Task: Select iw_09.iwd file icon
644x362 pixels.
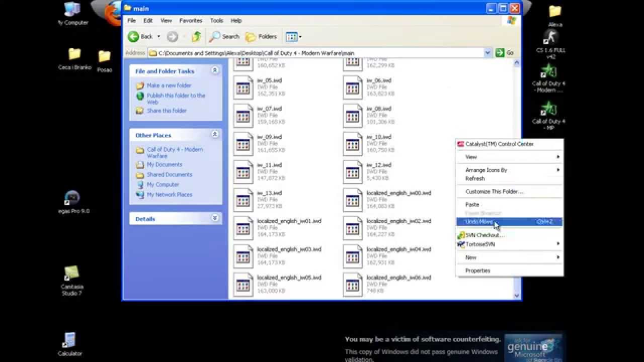Action: click(243, 144)
